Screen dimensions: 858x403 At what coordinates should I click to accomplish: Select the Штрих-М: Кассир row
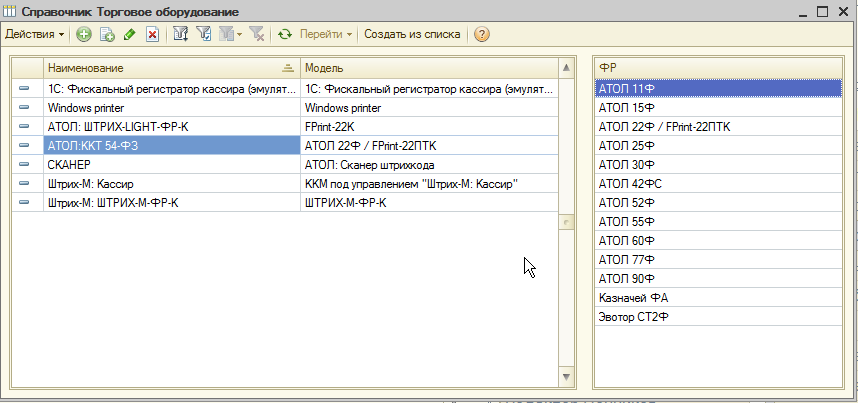[172, 184]
